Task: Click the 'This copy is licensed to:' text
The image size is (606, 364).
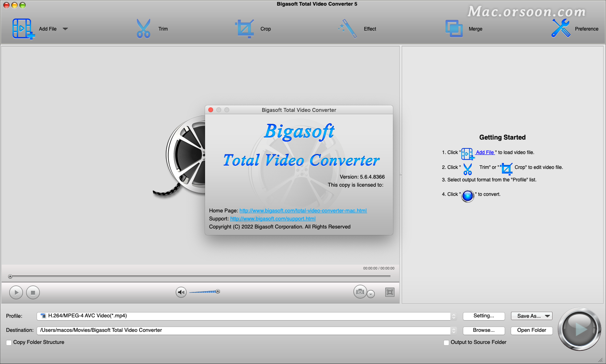Action: (x=355, y=185)
